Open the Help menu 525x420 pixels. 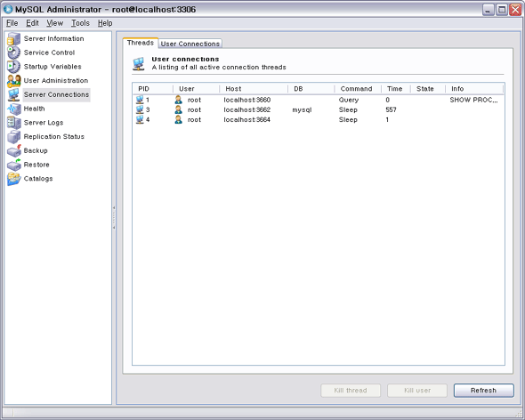pos(105,23)
